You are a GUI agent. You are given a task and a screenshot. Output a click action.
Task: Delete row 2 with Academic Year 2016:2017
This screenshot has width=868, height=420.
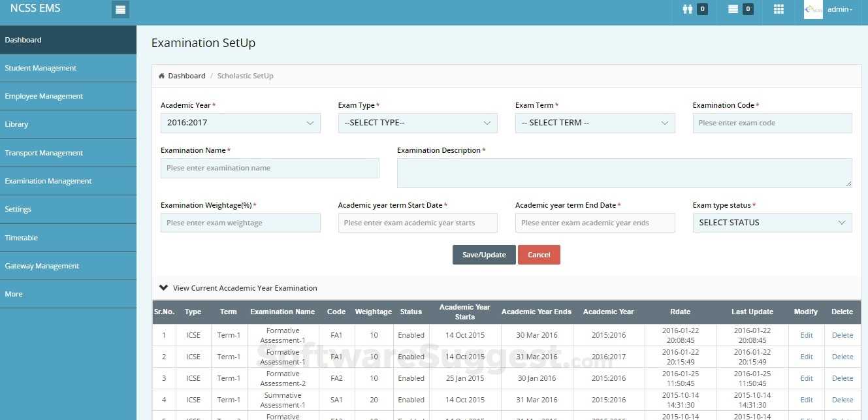tap(843, 357)
